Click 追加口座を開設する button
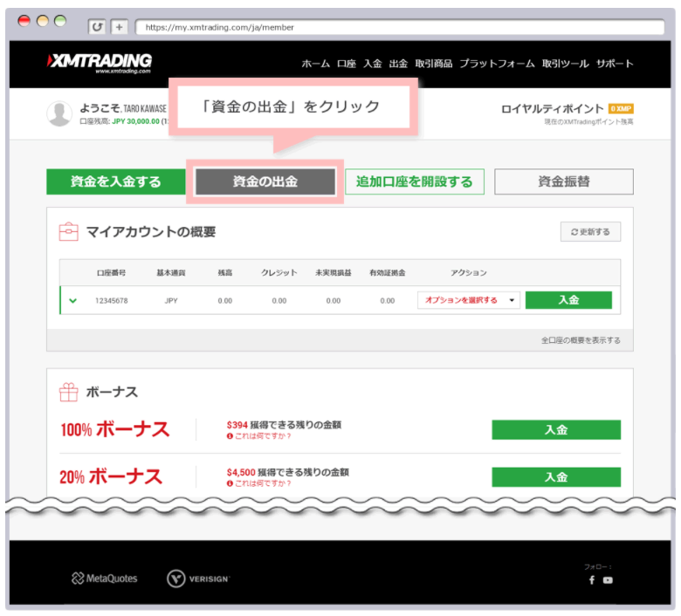Screen dimensions: 681x616 point(415,181)
